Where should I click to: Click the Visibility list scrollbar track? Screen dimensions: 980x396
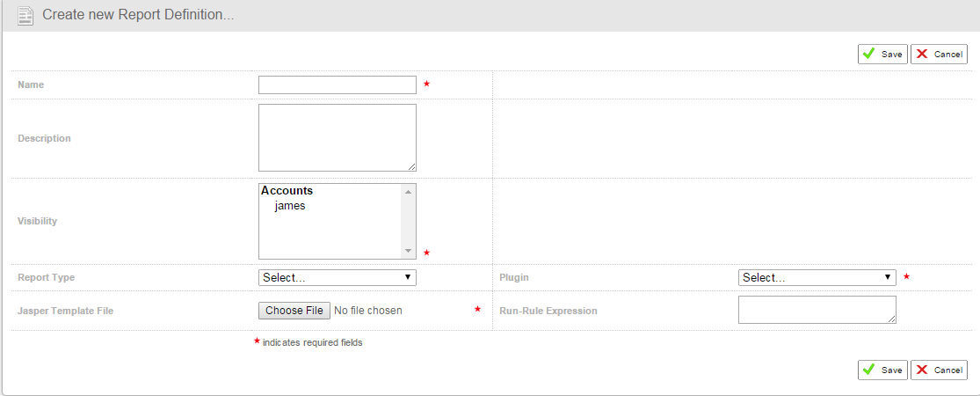coord(408,221)
